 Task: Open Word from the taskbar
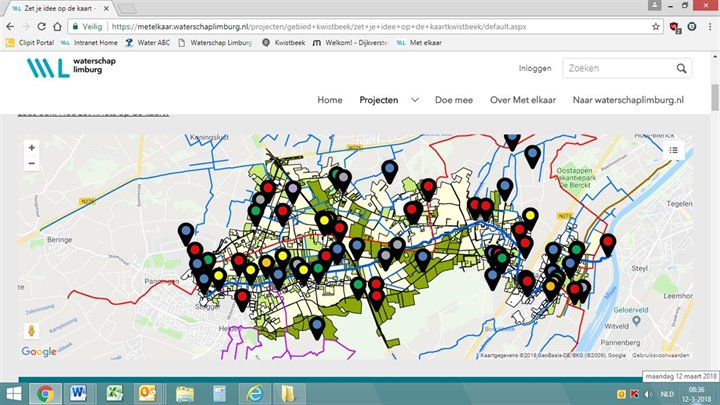pyautogui.click(x=79, y=392)
